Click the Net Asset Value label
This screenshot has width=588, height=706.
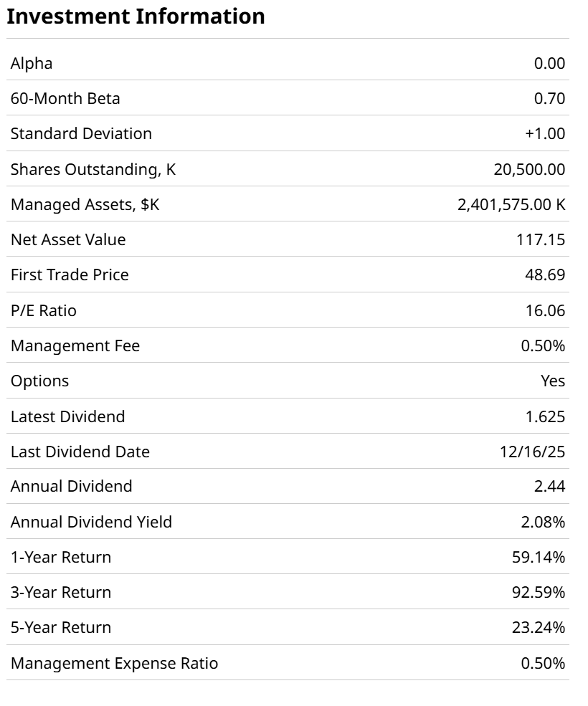tap(68, 239)
